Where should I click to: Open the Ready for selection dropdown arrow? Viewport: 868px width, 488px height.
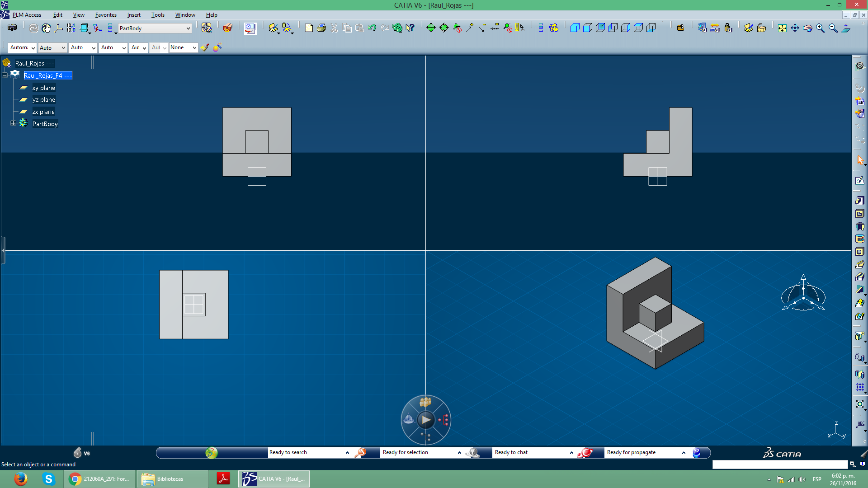[459, 453]
